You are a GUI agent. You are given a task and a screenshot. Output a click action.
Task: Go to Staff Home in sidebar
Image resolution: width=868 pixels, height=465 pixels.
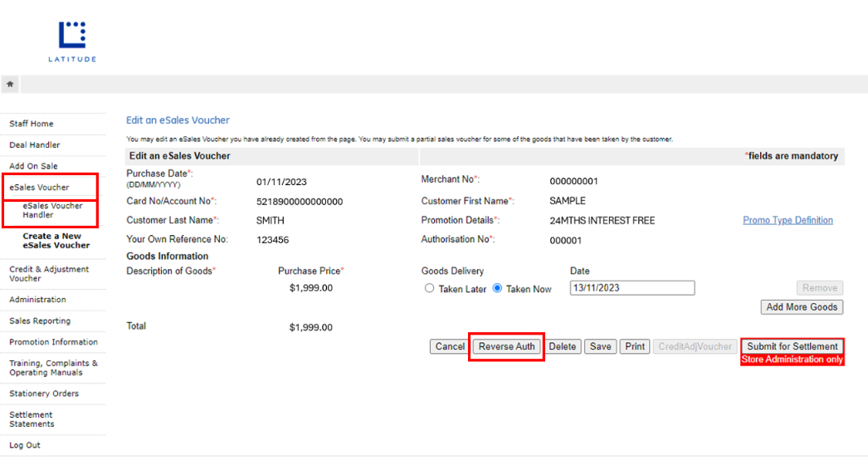[32, 124]
